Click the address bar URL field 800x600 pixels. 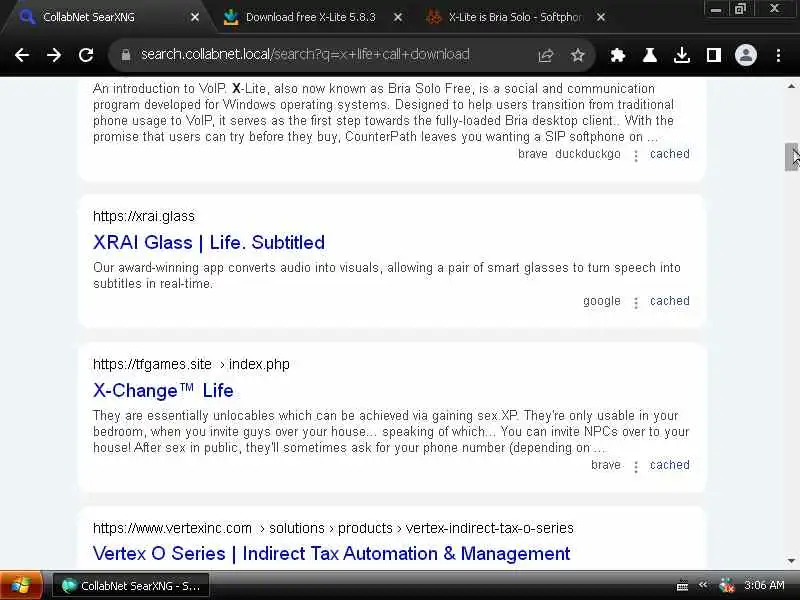tap(305, 55)
